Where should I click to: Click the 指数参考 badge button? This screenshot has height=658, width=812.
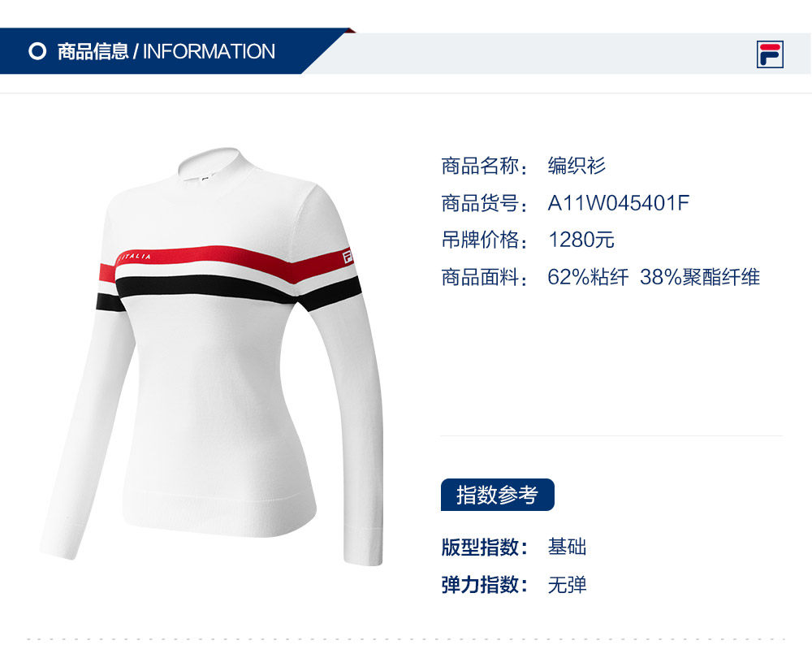click(x=497, y=495)
